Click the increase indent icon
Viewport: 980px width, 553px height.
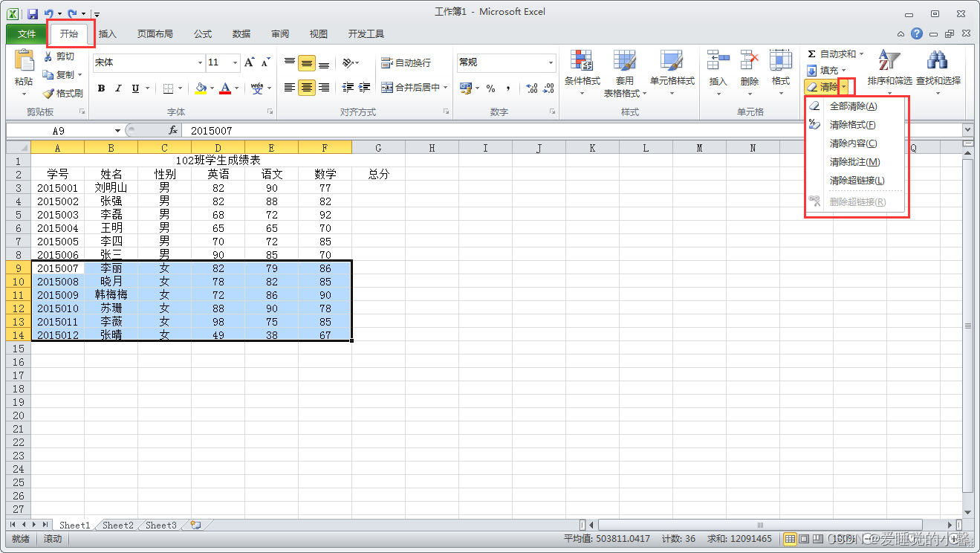click(x=365, y=88)
